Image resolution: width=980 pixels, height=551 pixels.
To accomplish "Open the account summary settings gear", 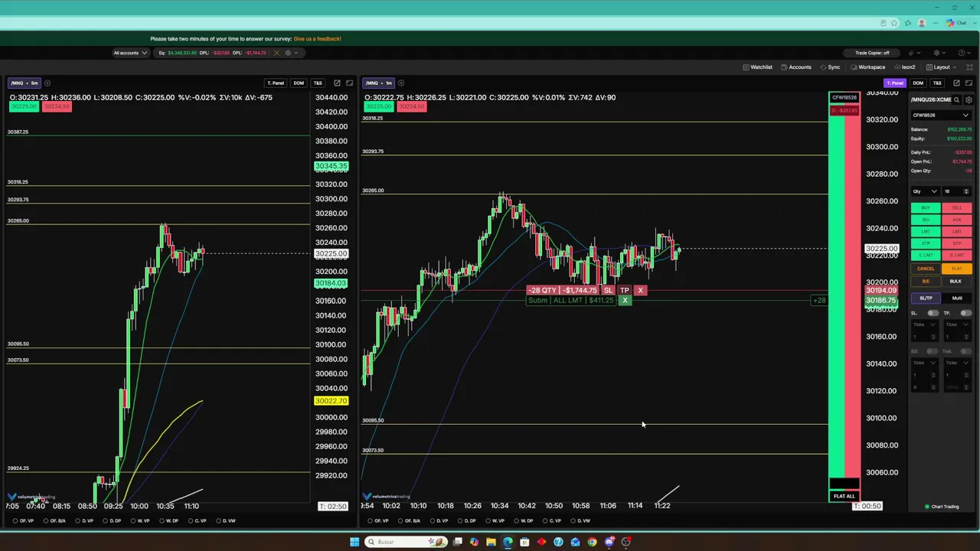I will [288, 53].
